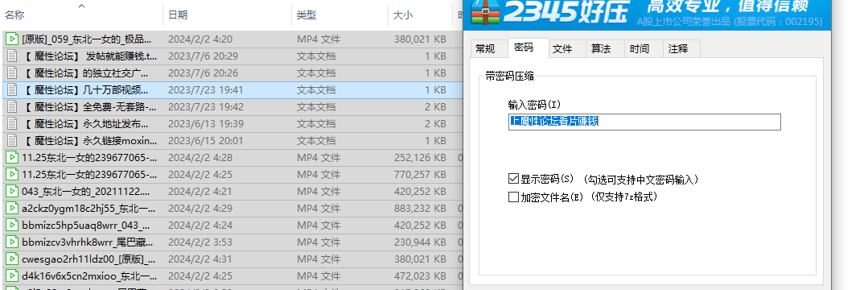
Task: Click the date 2023/6/15 20:01
Action: [x=205, y=140]
